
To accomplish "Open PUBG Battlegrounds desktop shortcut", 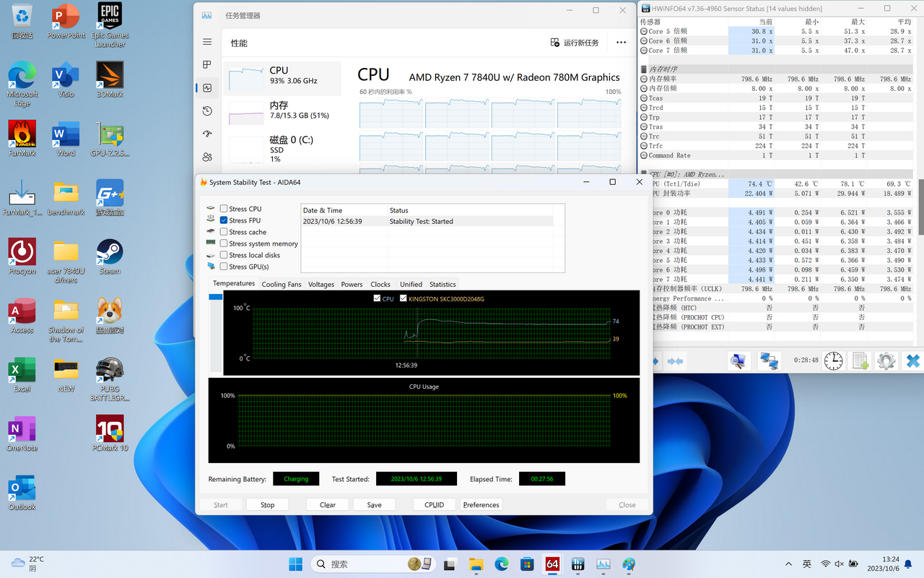I will click(x=110, y=379).
